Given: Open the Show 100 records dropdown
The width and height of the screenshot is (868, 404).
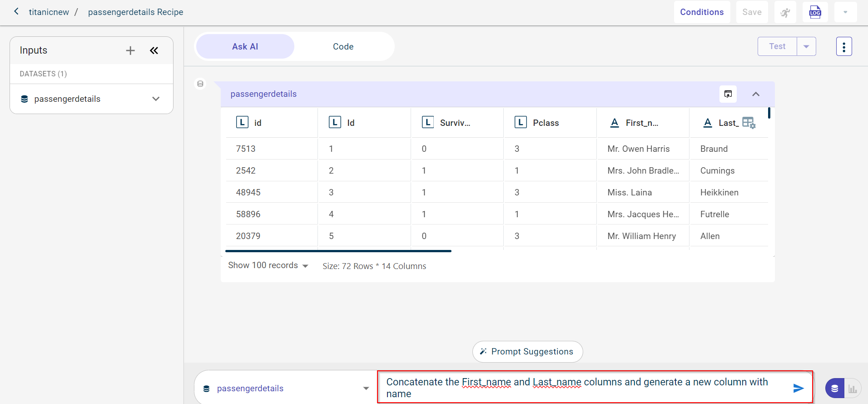Looking at the screenshot, I should [268, 265].
